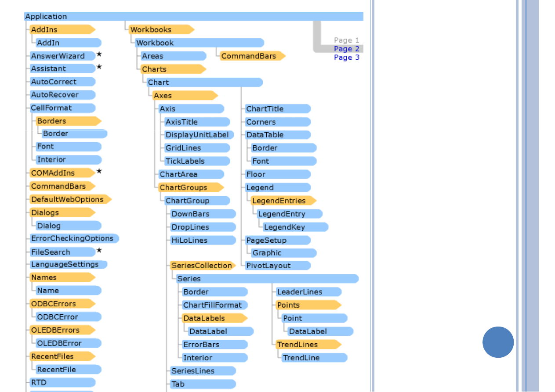Screen dimensions: 555x392
Task: Click the SeriesCollection node
Action: [x=202, y=266]
